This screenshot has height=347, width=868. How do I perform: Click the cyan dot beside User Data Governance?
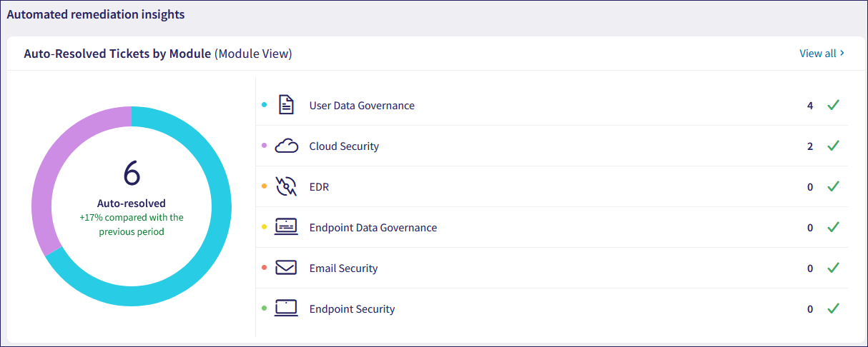264,105
